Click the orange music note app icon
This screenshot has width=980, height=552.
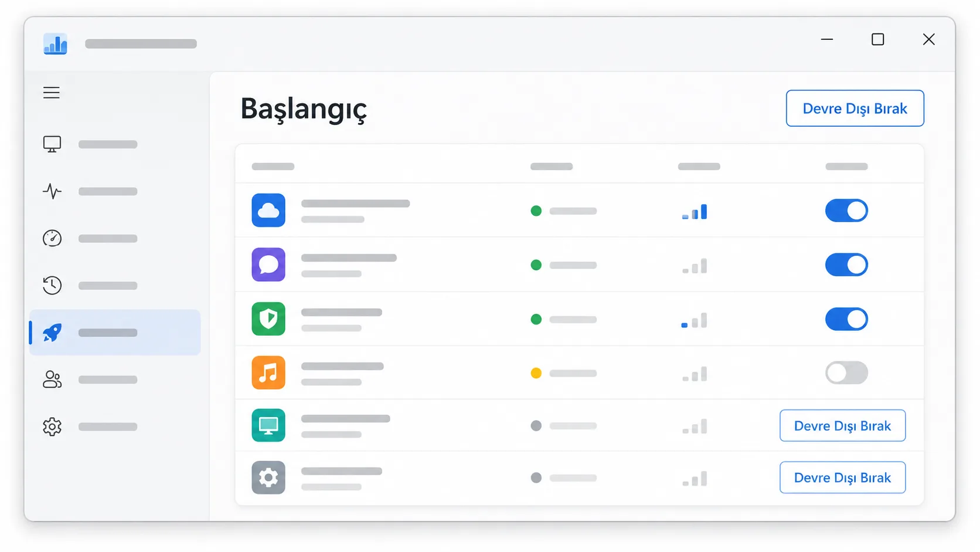268,372
